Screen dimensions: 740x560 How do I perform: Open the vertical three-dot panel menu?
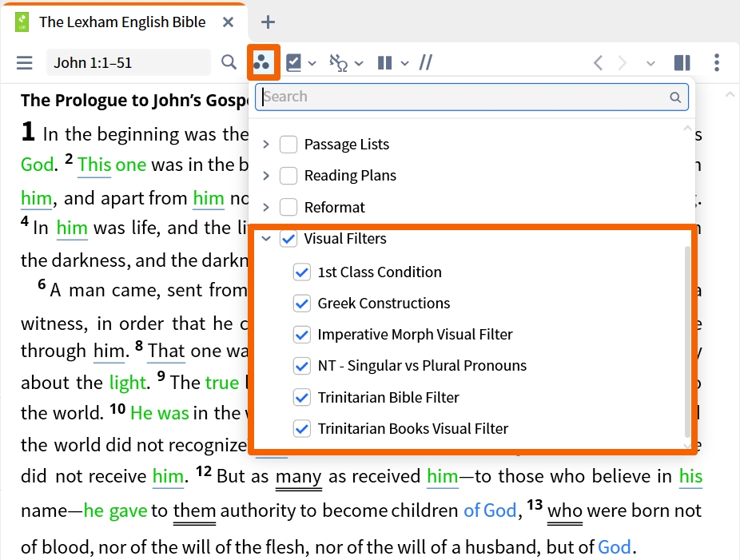(717, 62)
